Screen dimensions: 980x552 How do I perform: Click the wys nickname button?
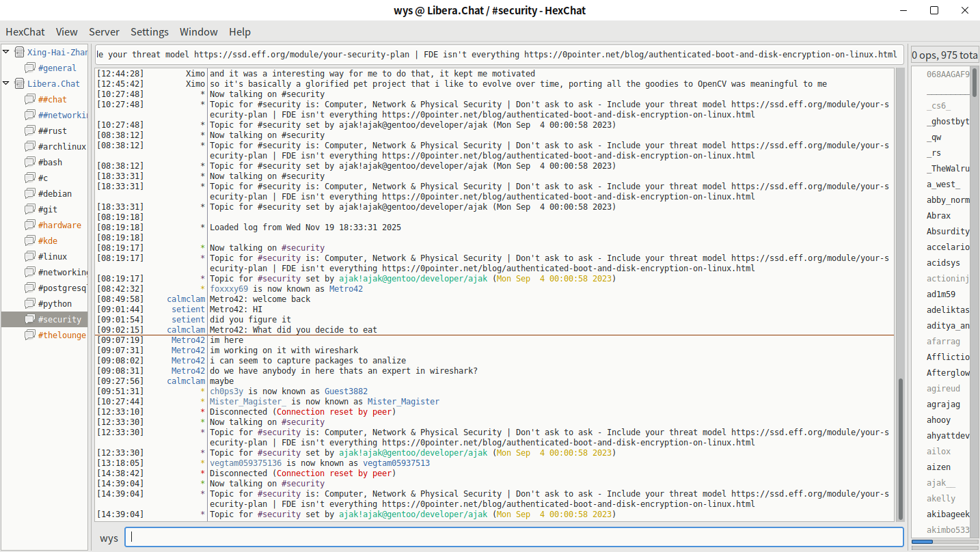(109, 538)
